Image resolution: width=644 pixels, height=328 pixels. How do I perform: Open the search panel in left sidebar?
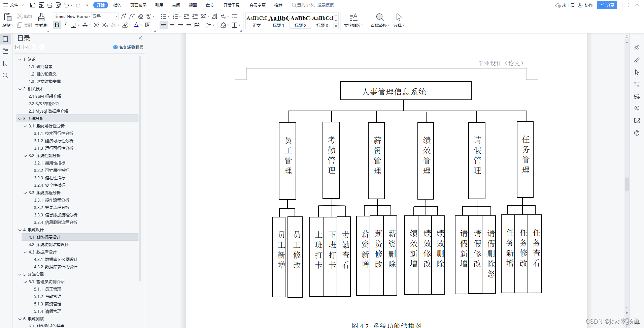[x=5, y=76]
